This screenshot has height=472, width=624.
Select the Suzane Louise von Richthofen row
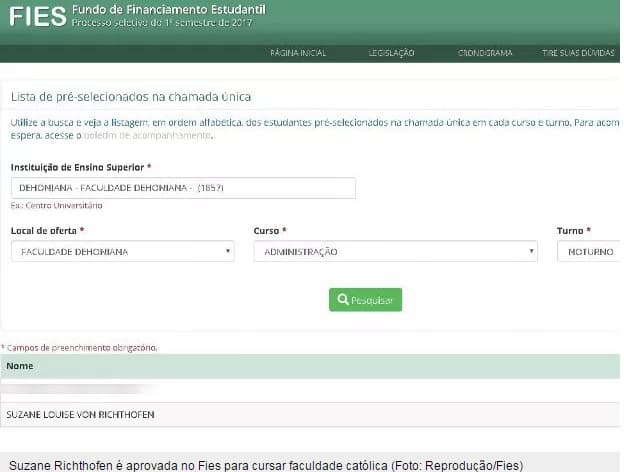(x=310, y=414)
